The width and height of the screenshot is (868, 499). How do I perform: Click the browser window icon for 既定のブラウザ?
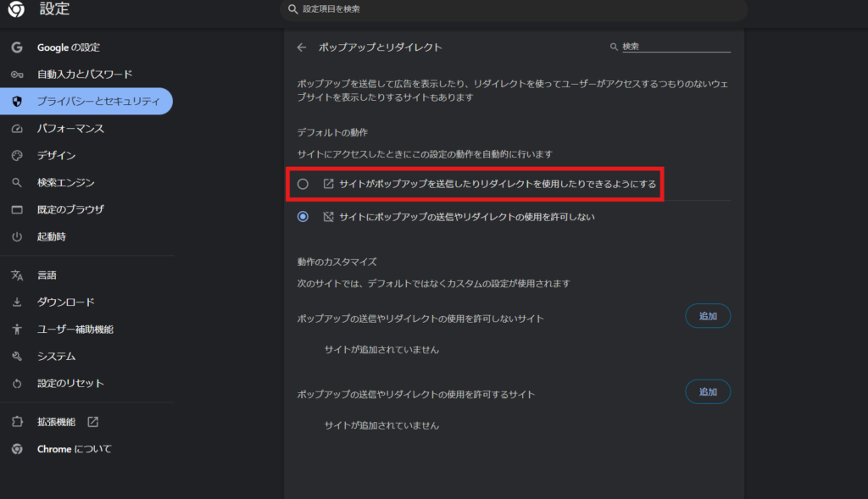[17, 209]
